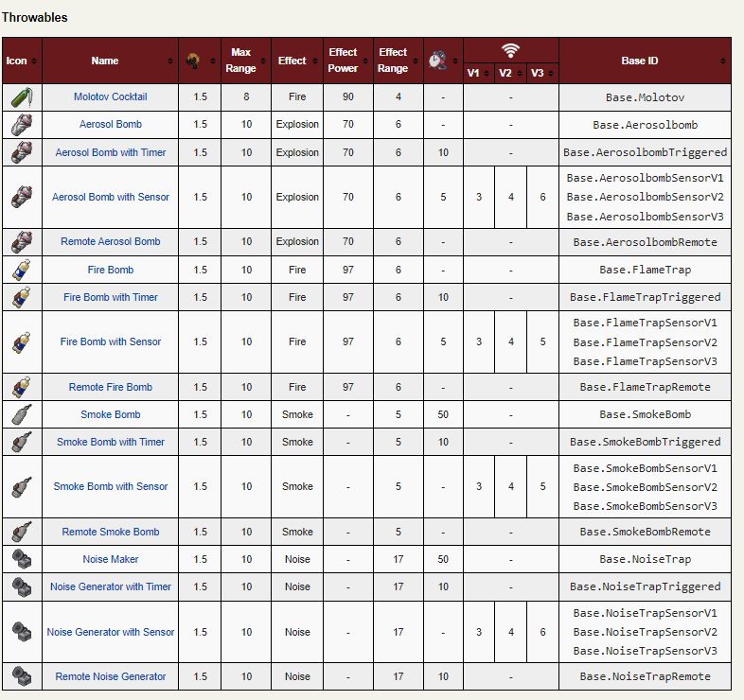
Task: Click the Fire Bomb bottle icon
Action: 22,270
